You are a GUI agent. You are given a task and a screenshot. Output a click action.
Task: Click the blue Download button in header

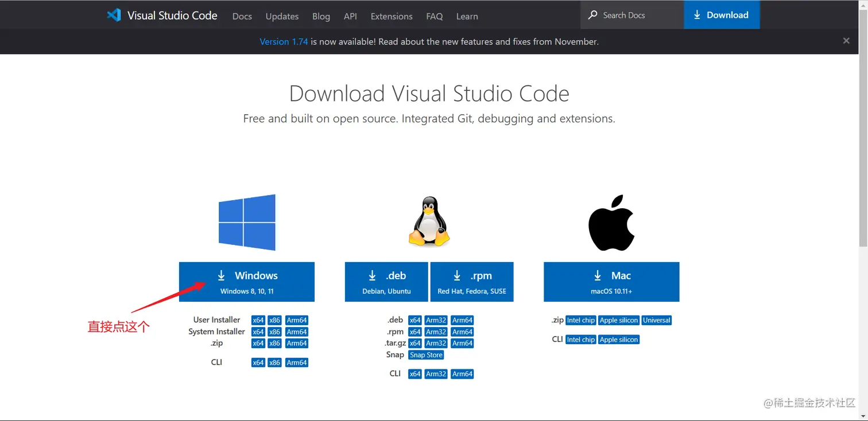coord(722,15)
